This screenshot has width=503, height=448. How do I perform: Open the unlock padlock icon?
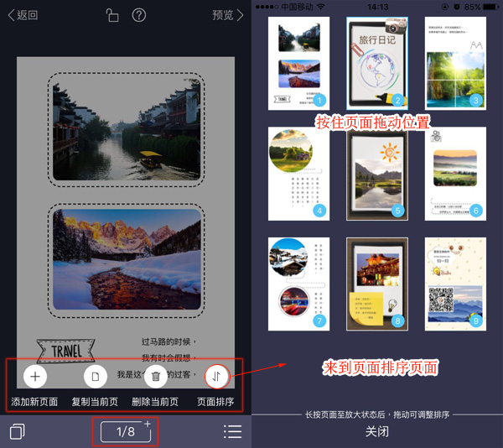112,15
